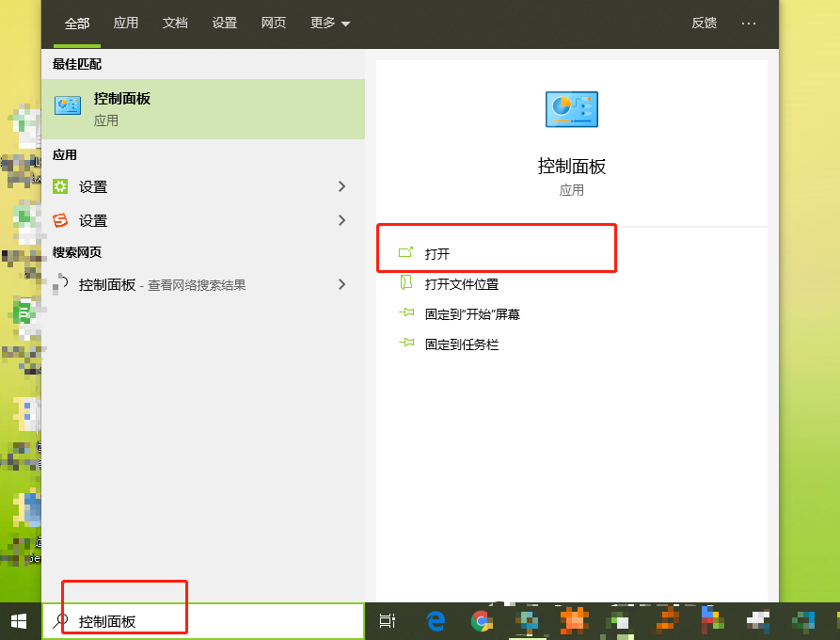840x640 pixels.
Task: Launch Google Chrome from the taskbar
Action: pos(482,621)
